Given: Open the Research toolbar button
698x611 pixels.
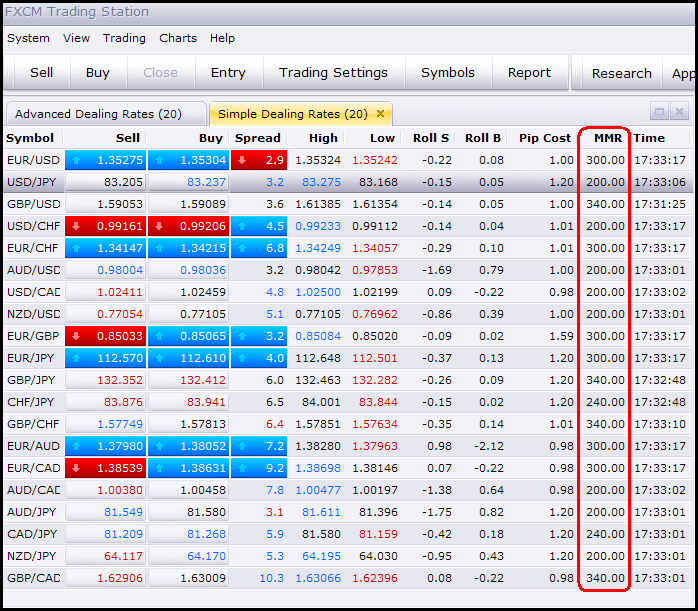Looking at the screenshot, I should click(x=621, y=73).
